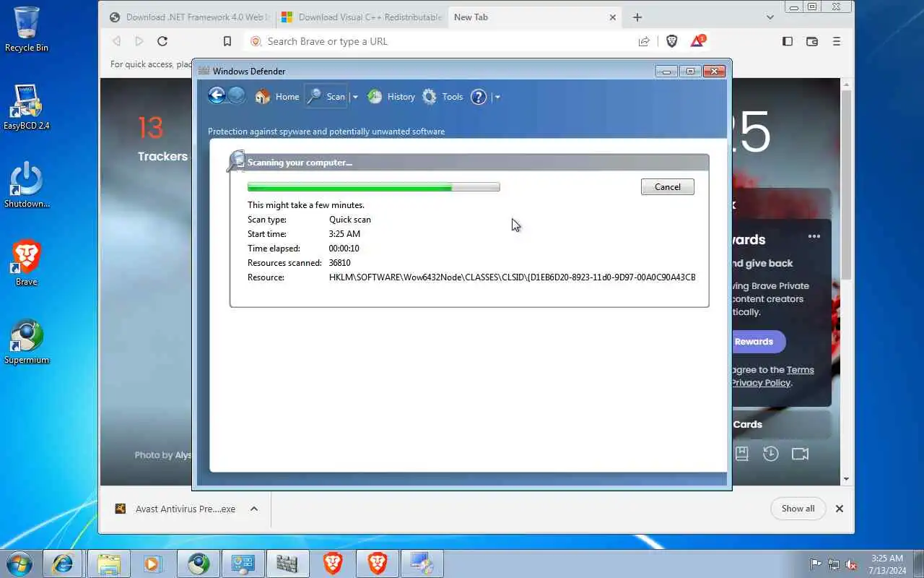The image size is (924, 578).
Task: Open Brave Wallet icon
Action: coord(812,41)
